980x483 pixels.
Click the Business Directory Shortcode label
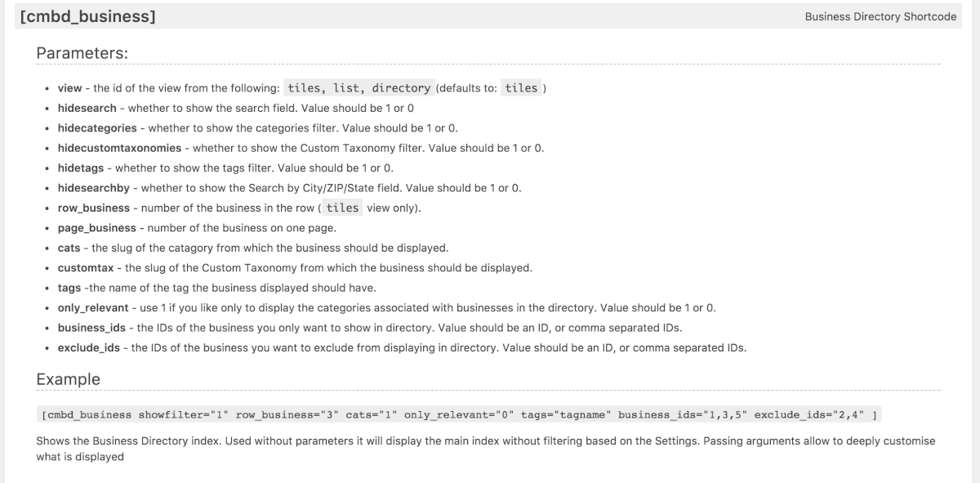pos(880,16)
